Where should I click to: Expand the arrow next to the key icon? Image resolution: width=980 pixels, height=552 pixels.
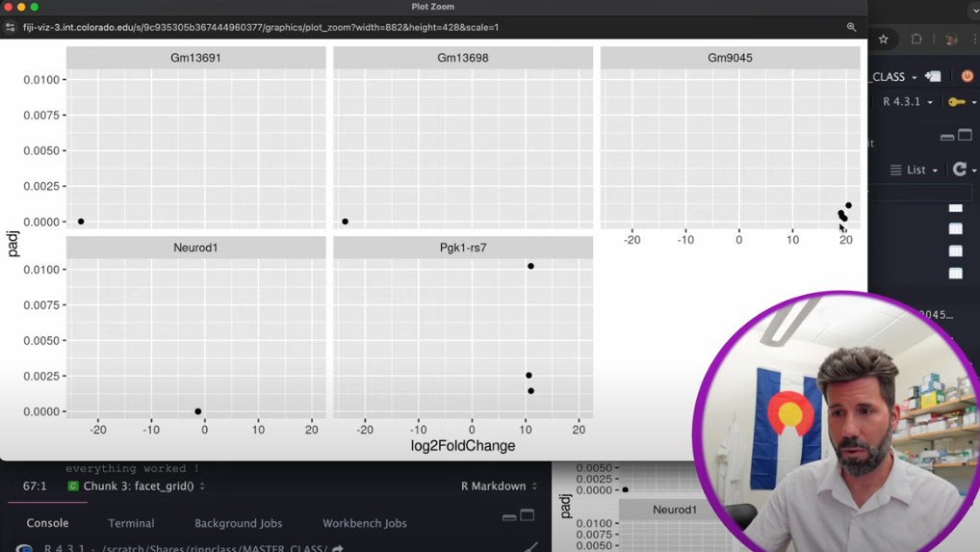click(x=974, y=102)
